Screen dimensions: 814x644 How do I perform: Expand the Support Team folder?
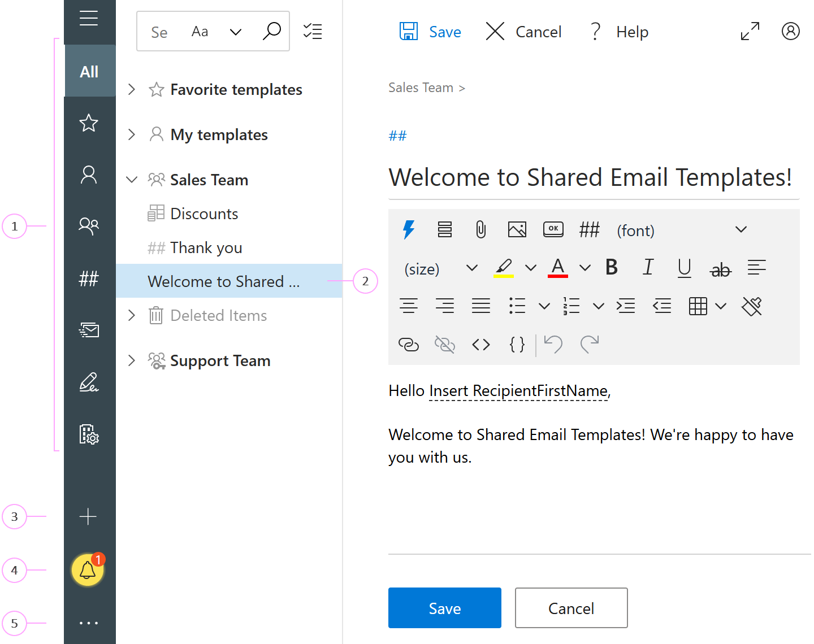(132, 360)
